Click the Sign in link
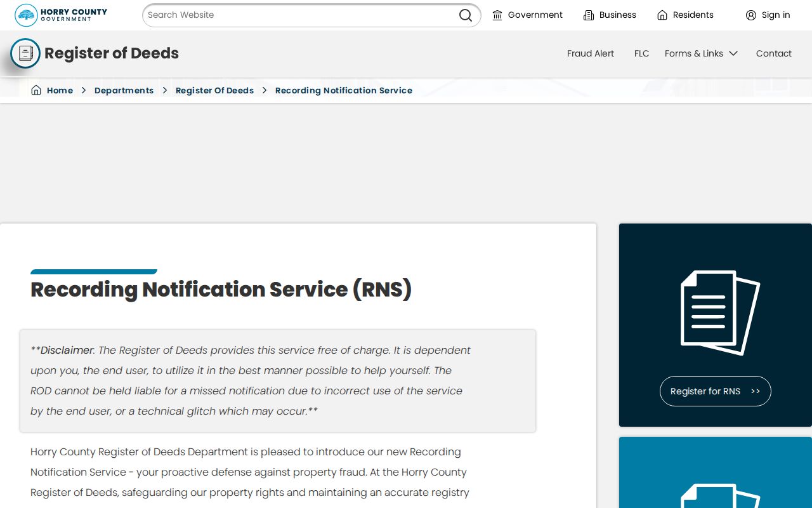Viewport: 812px width, 508px height. click(768, 15)
